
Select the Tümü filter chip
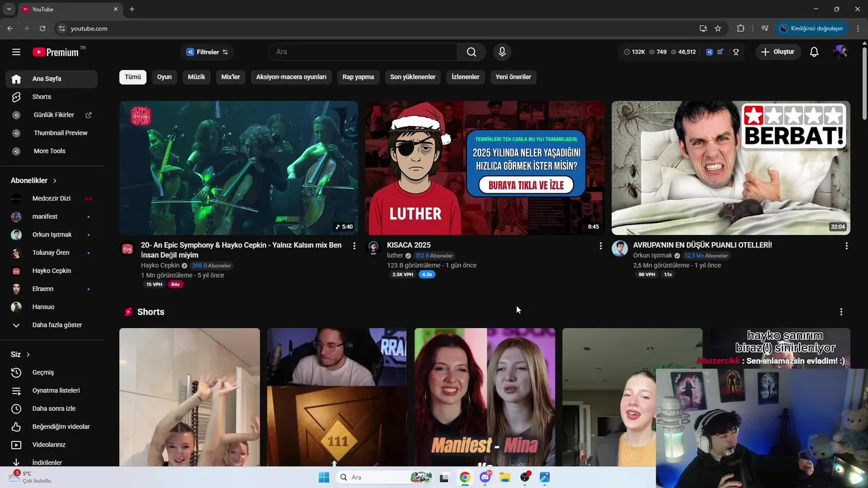[133, 77]
